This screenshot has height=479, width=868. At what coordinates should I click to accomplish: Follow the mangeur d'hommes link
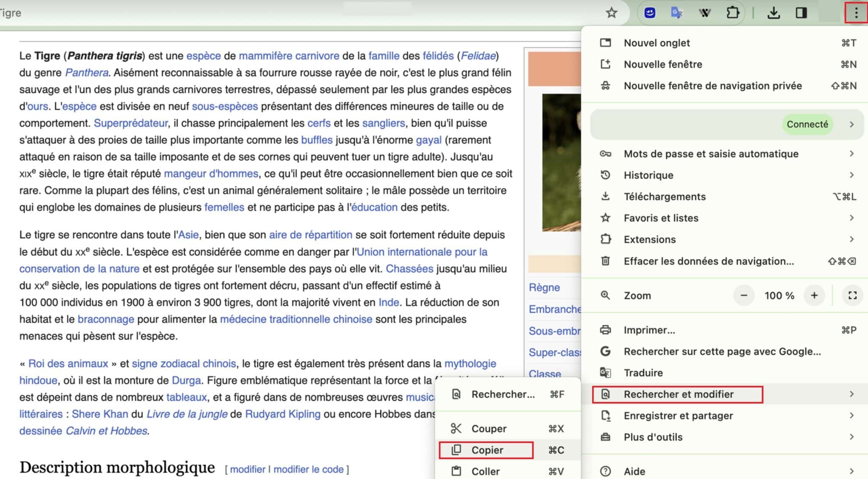(211, 173)
